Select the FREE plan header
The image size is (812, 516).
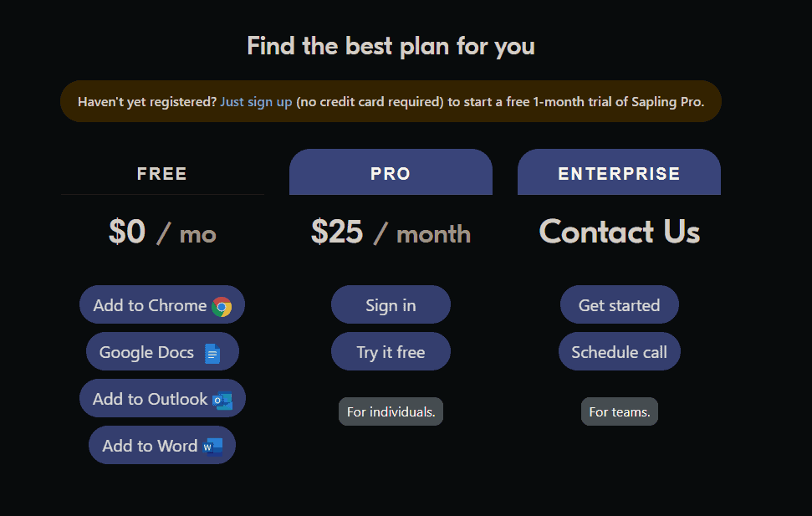pos(162,173)
